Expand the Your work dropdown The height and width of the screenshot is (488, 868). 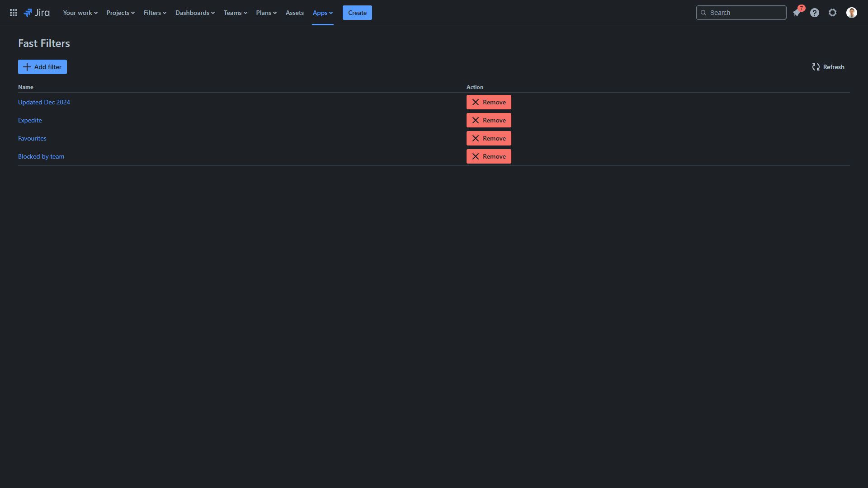tap(80, 13)
